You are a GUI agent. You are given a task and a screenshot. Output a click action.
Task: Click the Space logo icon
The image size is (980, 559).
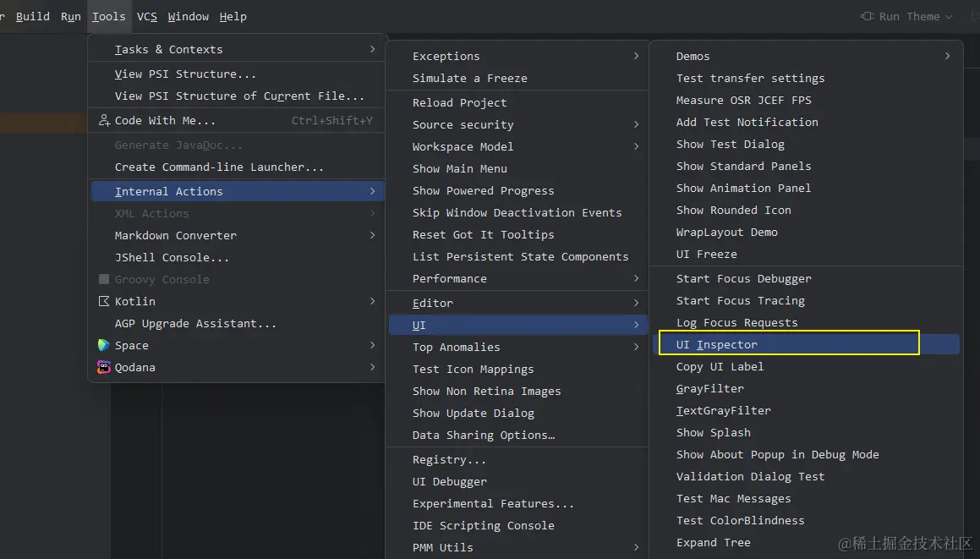coord(104,345)
